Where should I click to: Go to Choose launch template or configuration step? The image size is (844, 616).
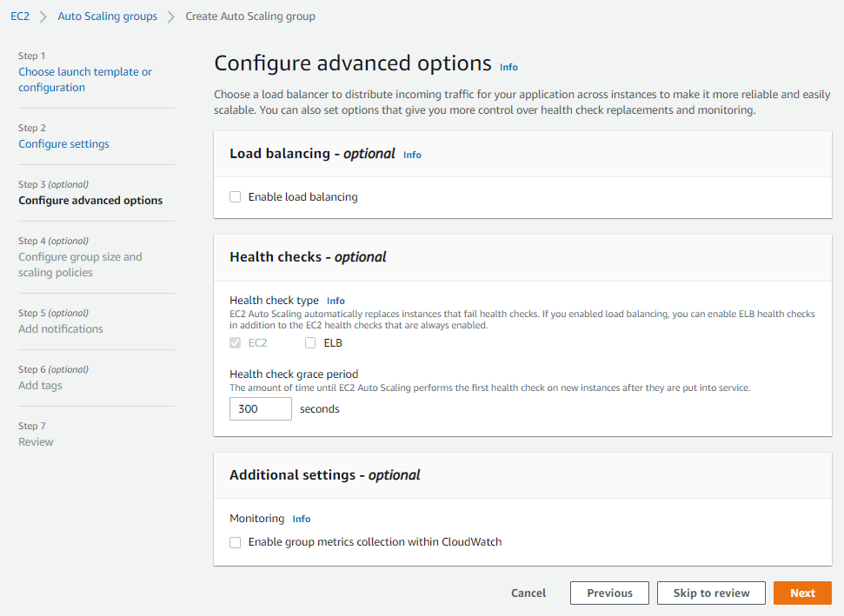click(x=85, y=80)
